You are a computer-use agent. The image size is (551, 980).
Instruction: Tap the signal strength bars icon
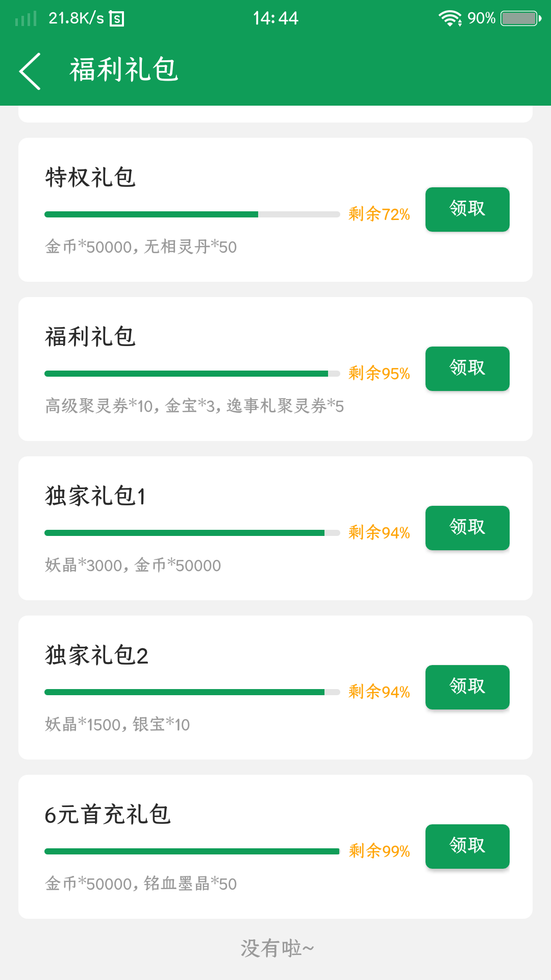point(26,19)
